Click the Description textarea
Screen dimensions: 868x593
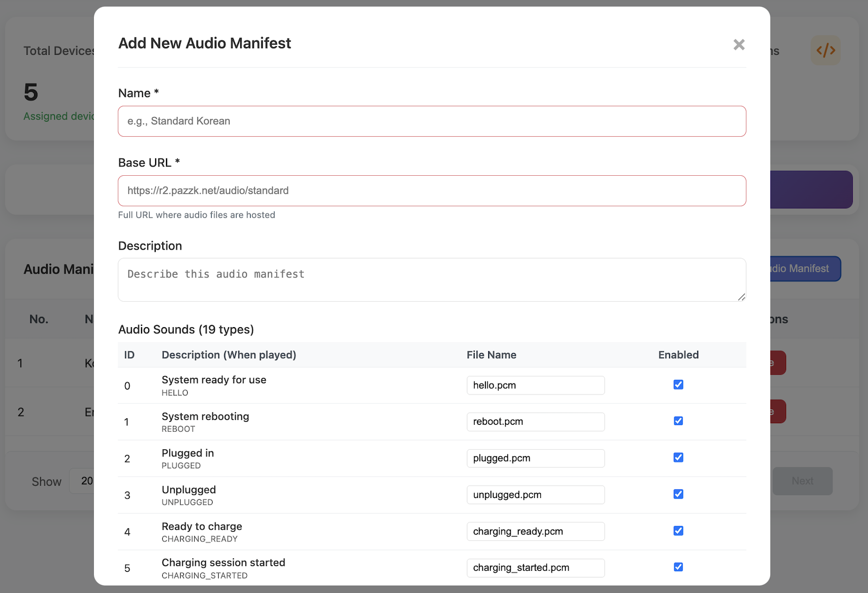click(431, 279)
